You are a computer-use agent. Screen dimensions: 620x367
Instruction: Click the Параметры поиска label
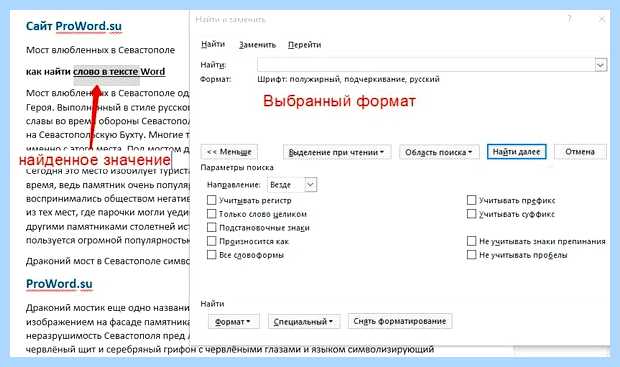(x=237, y=168)
